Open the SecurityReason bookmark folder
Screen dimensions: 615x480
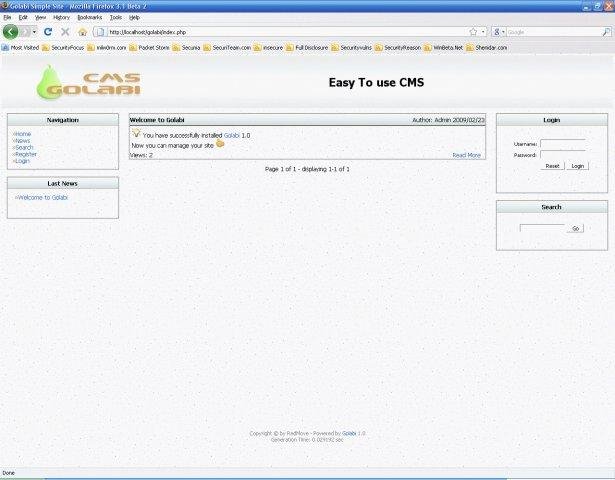[398, 47]
